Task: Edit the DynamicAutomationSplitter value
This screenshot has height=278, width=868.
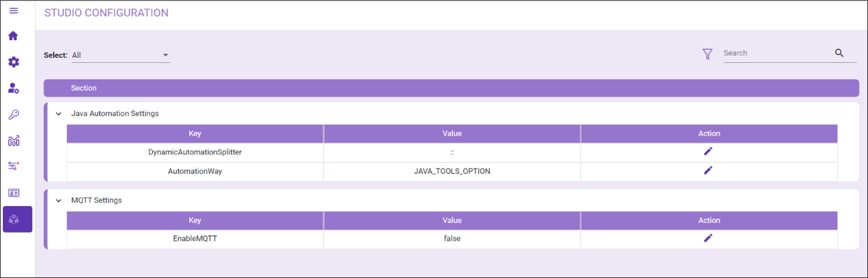Action: click(708, 151)
